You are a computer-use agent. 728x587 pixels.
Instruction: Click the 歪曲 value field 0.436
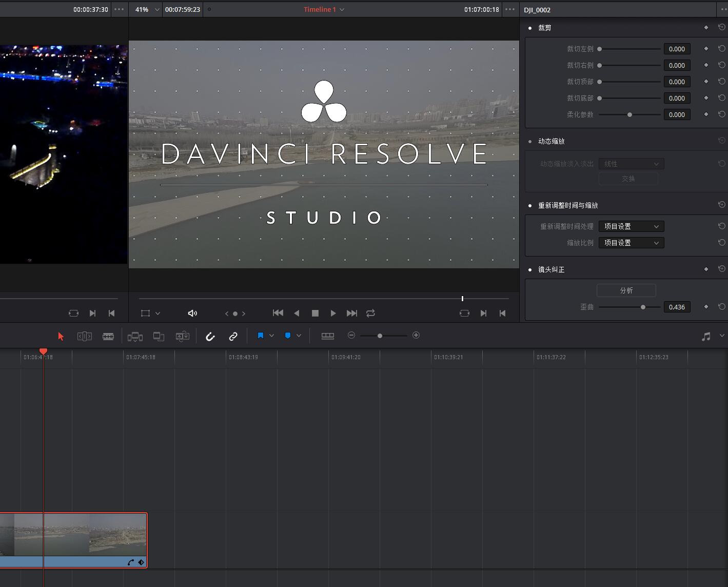(677, 307)
